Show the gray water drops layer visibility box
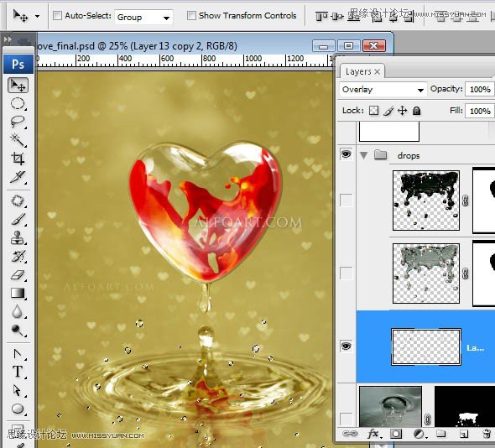495x448 pixels. (x=346, y=273)
